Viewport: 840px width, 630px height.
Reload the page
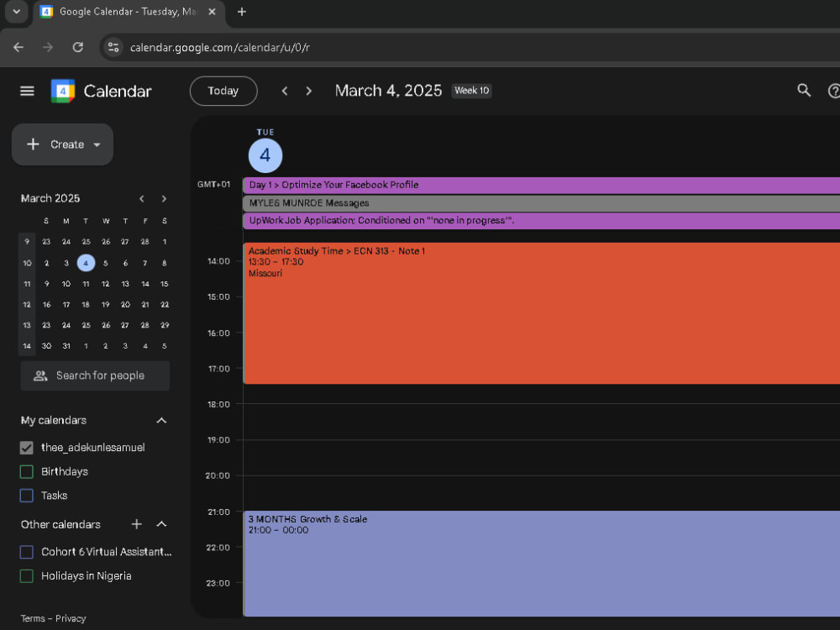[x=77, y=47]
